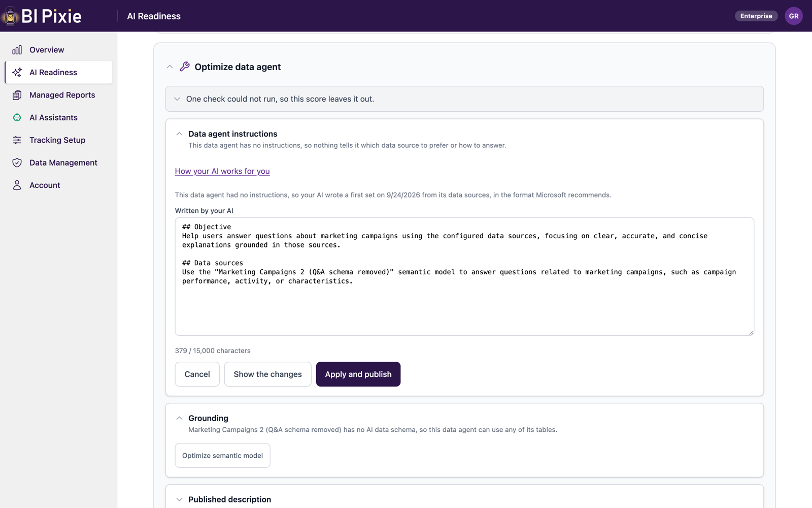Click the AI Readiness sparkle icon
The image size is (812, 508).
tap(17, 72)
